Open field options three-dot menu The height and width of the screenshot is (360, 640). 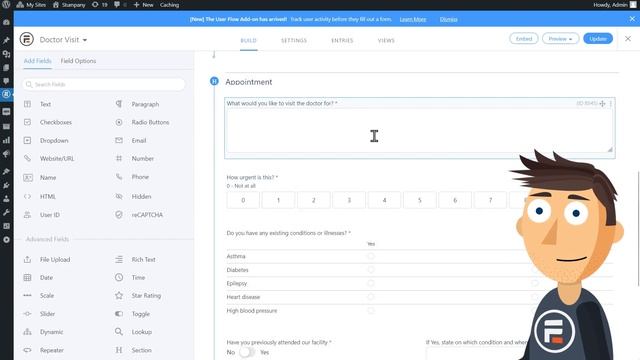[x=611, y=104]
